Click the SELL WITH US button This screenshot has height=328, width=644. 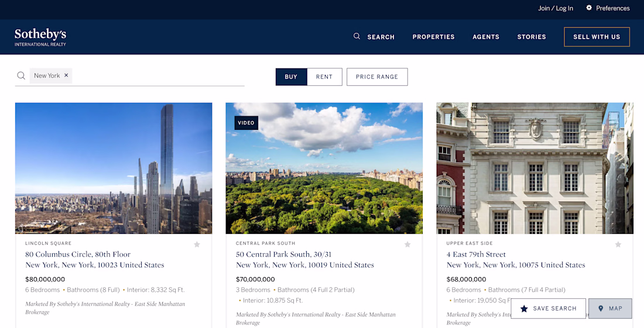(x=597, y=37)
